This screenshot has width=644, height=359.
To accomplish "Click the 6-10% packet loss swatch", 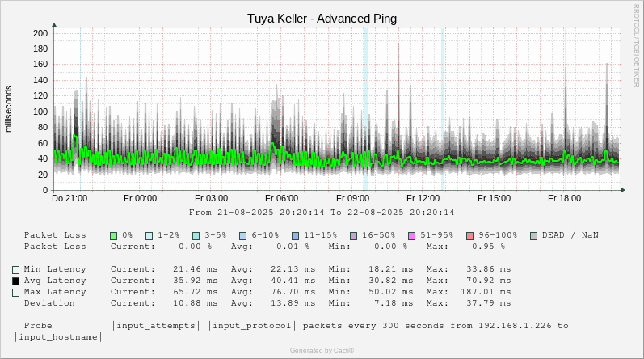I will click(x=242, y=236).
